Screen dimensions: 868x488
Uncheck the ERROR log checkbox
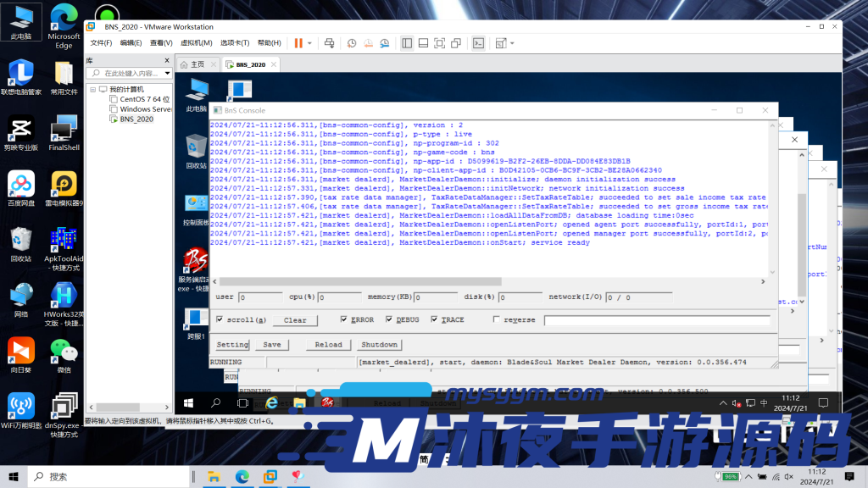pos(344,319)
